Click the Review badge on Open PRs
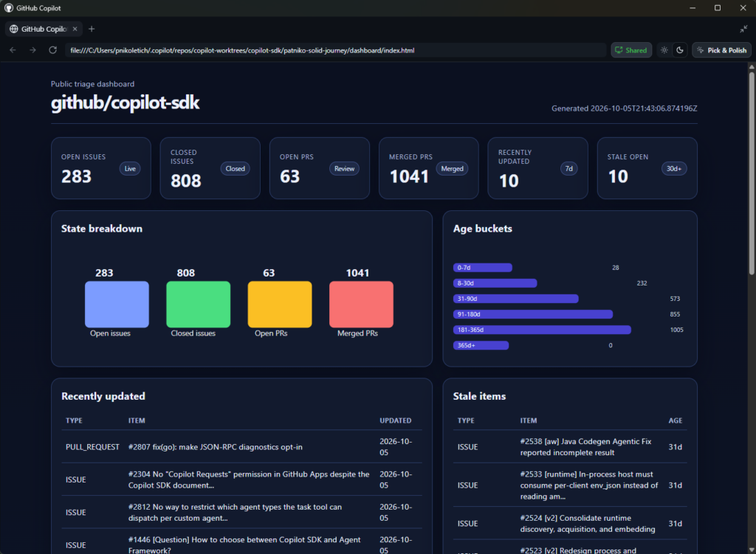The height and width of the screenshot is (554, 756). (x=344, y=169)
